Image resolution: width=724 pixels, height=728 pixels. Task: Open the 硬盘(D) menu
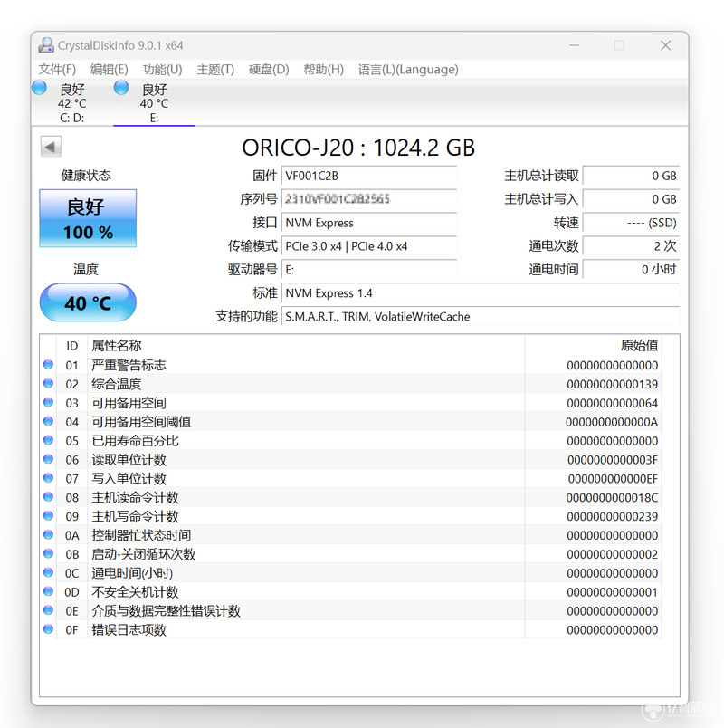click(x=269, y=69)
